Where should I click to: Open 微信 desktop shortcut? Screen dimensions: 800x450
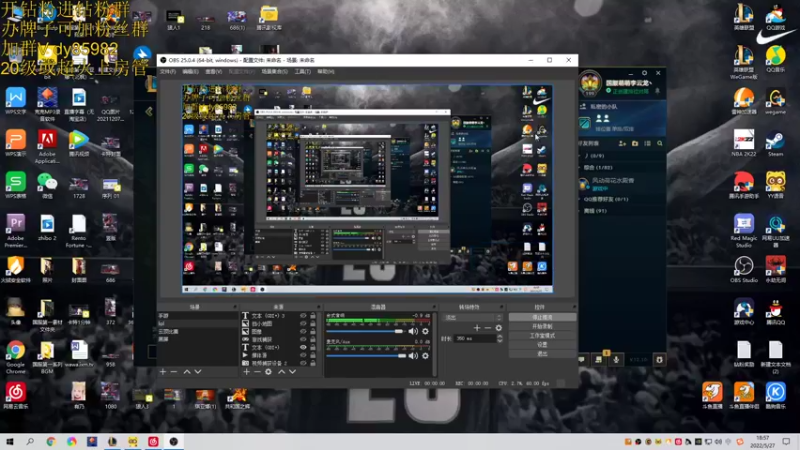47,186
